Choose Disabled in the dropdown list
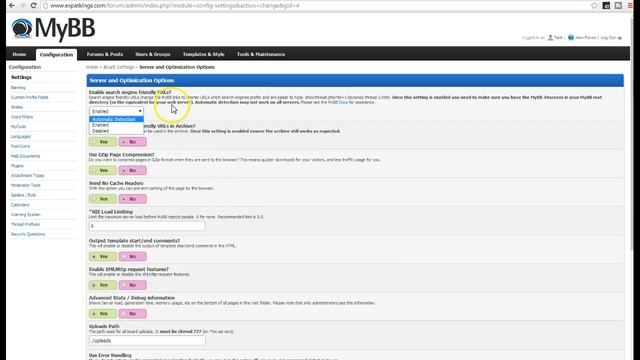 coord(116,131)
